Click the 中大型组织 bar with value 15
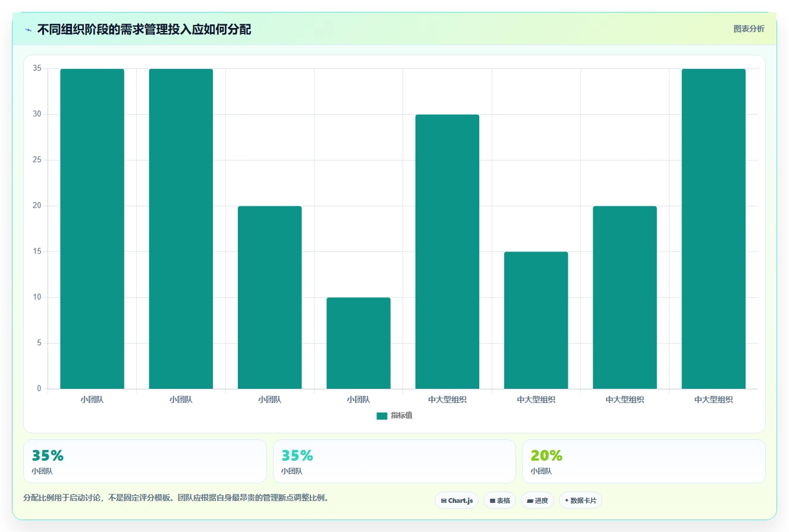 coord(536,320)
